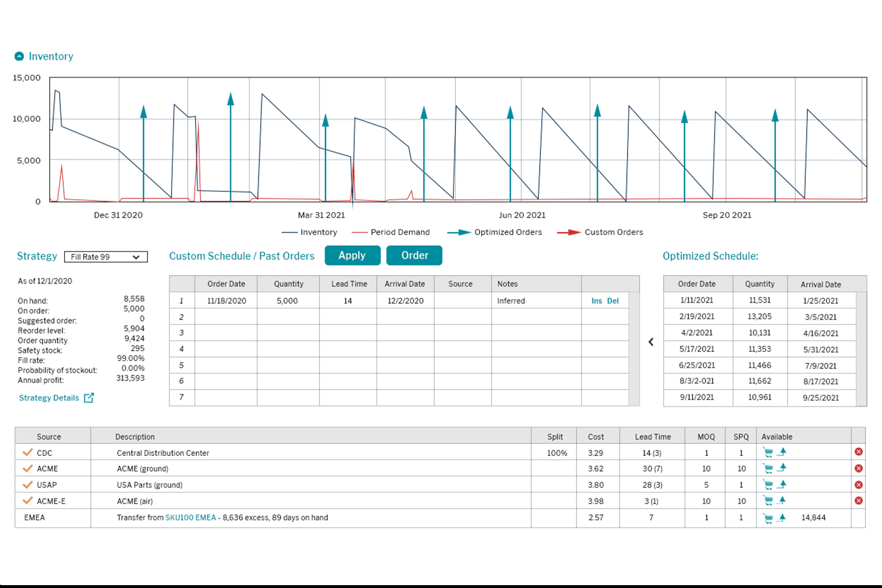Collapse the Inventory chart section
Image resolution: width=882 pixels, height=588 pixels.
(19, 56)
